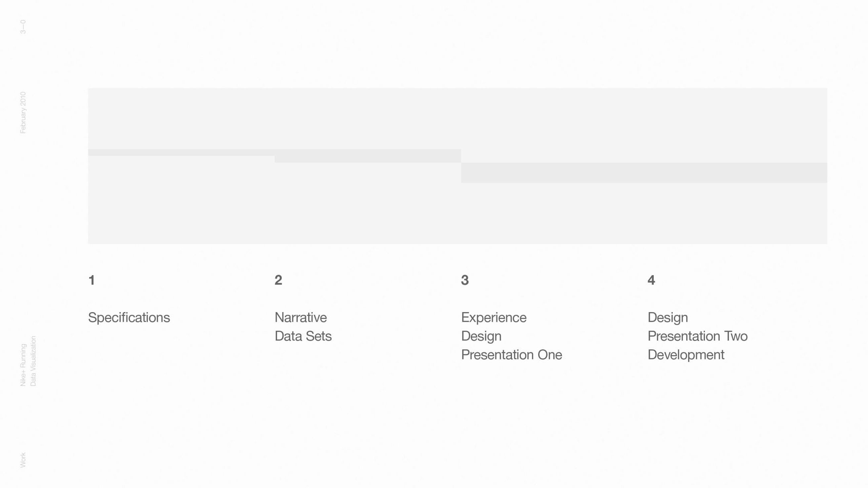Select the "Data Sets" item
This screenshot has width=868, height=488.
(303, 336)
